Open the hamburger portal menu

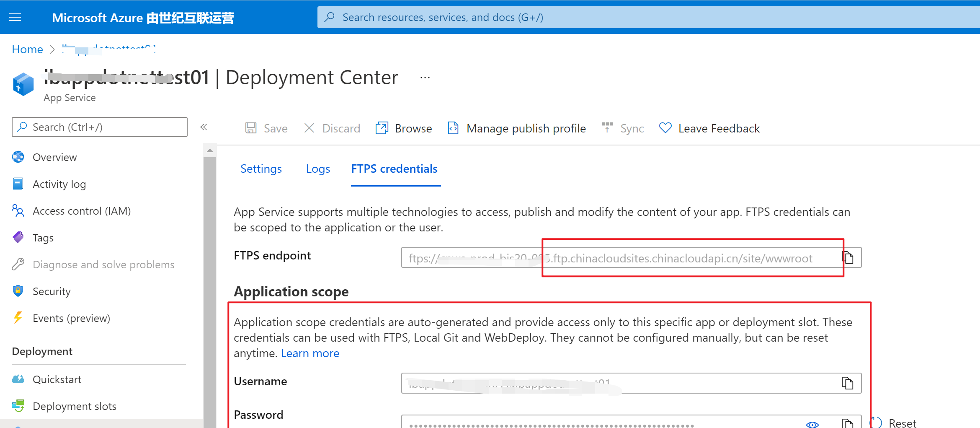click(15, 17)
